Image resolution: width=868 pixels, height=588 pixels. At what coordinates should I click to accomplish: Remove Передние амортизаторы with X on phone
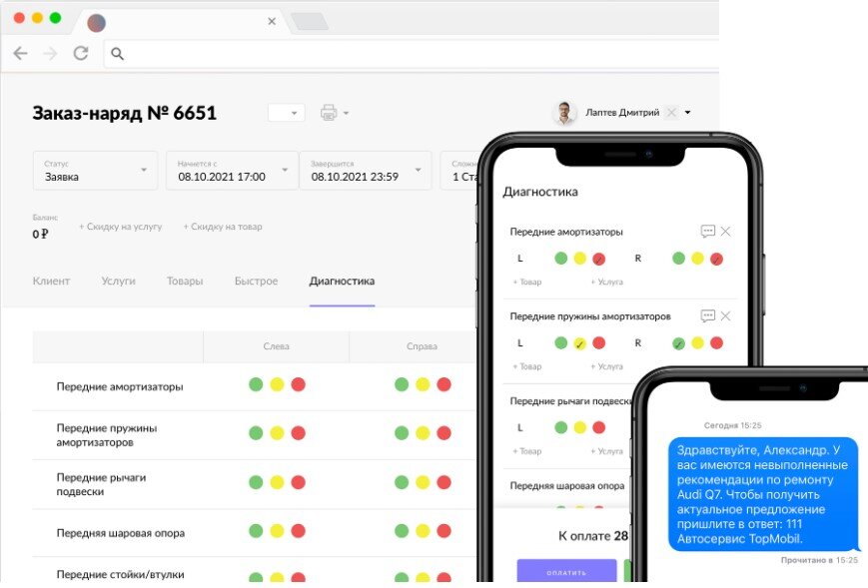(725, 232)
